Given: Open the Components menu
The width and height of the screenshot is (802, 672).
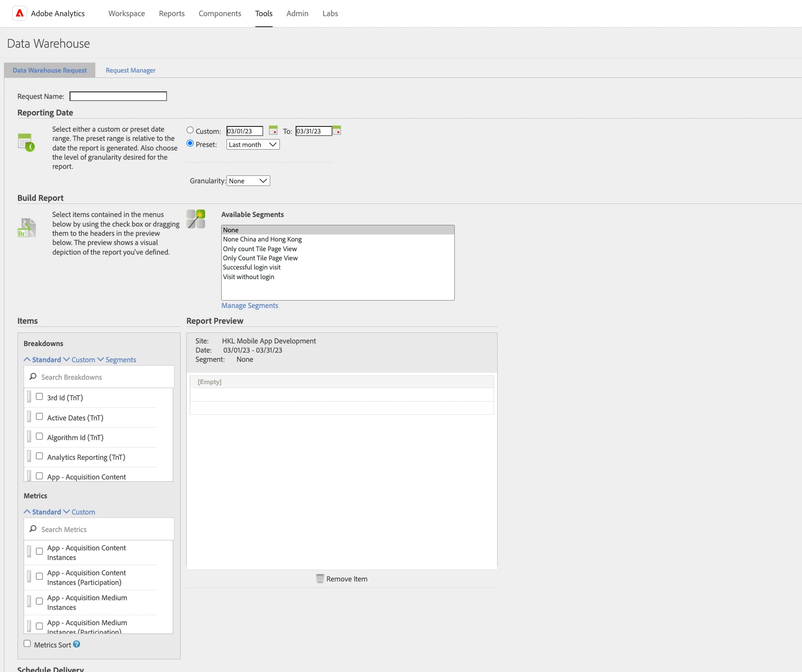Looking at the screenshot, I should pos(220,14).
